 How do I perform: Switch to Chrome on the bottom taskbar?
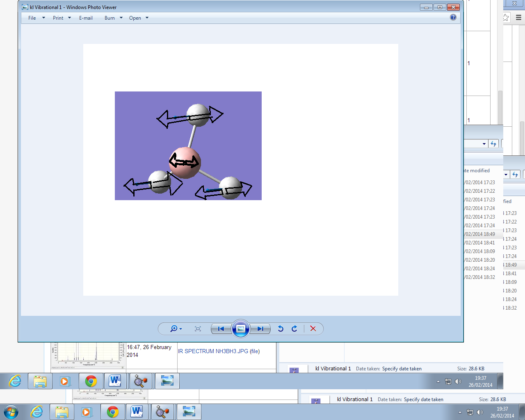[112, 412]
